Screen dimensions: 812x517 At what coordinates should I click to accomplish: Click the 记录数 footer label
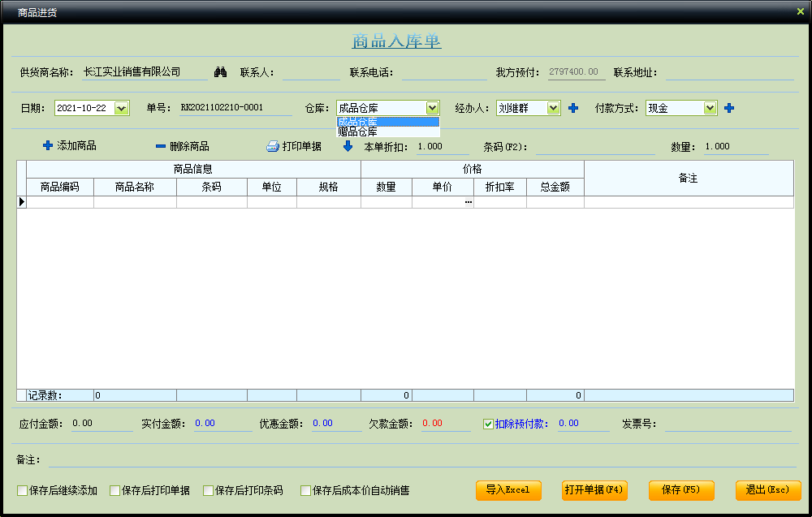click(45, 395)
